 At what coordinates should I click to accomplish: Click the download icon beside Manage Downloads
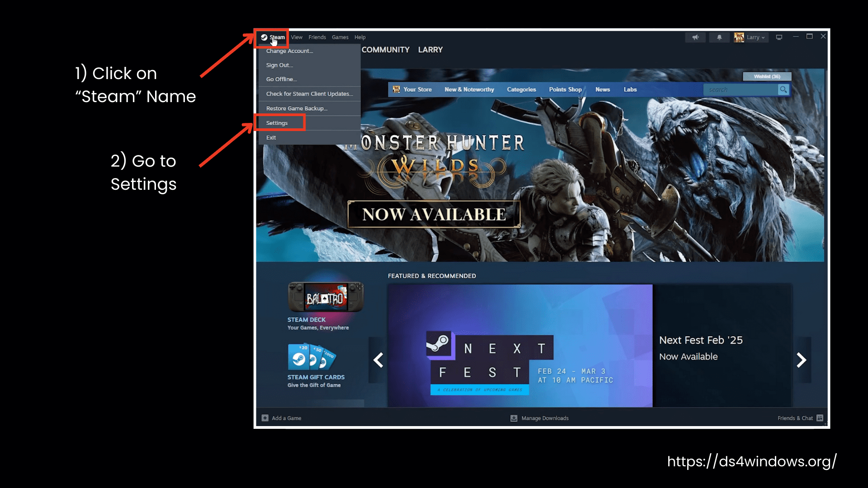pos(514,418)
